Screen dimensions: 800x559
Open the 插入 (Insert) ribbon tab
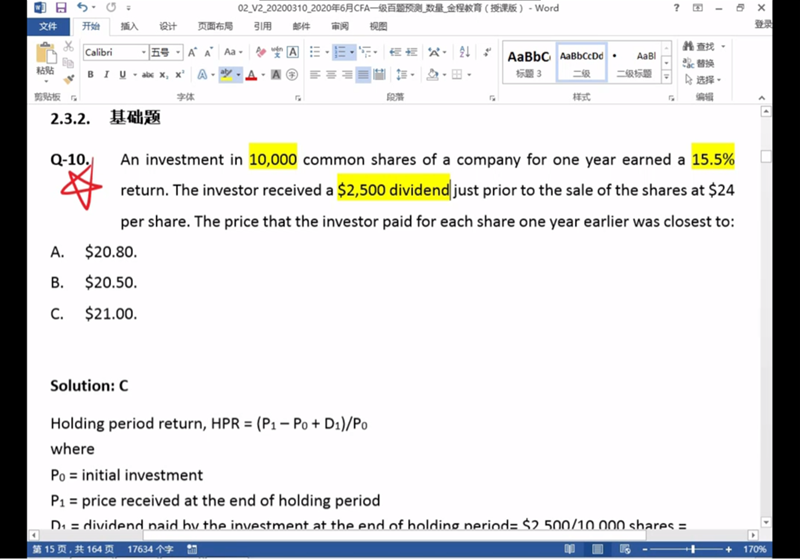129,26
